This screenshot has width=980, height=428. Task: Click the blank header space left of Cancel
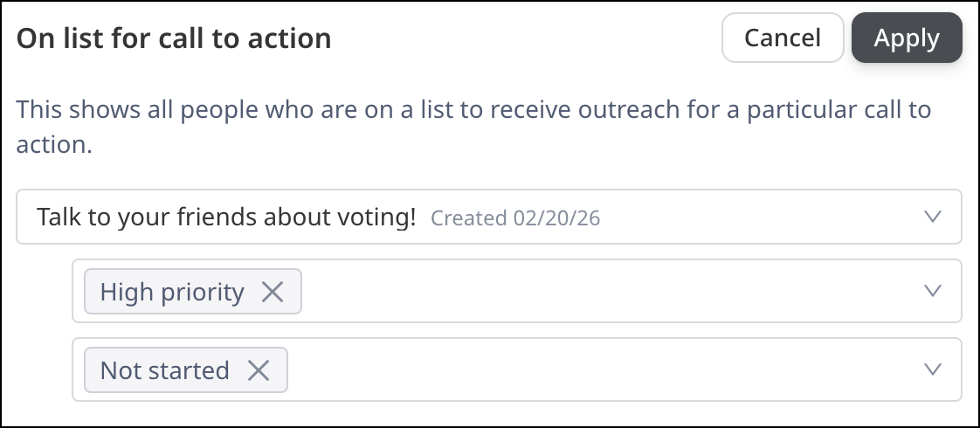click(x=524, y=38)
